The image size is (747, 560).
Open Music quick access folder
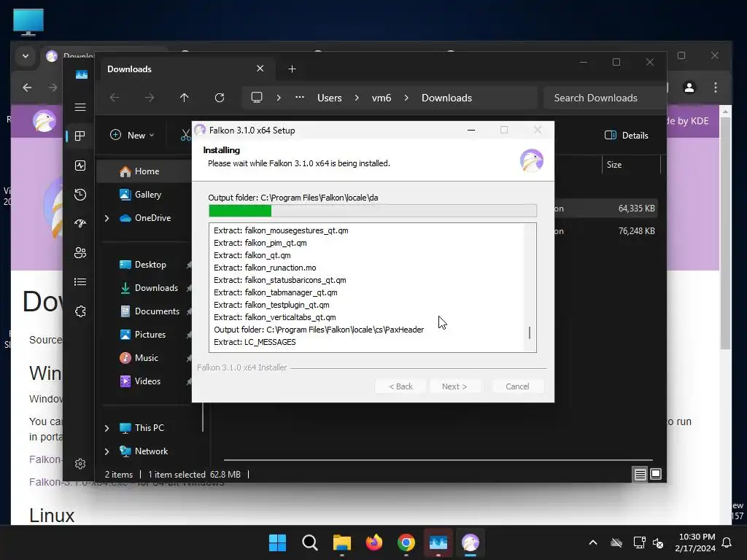(146, 357)
